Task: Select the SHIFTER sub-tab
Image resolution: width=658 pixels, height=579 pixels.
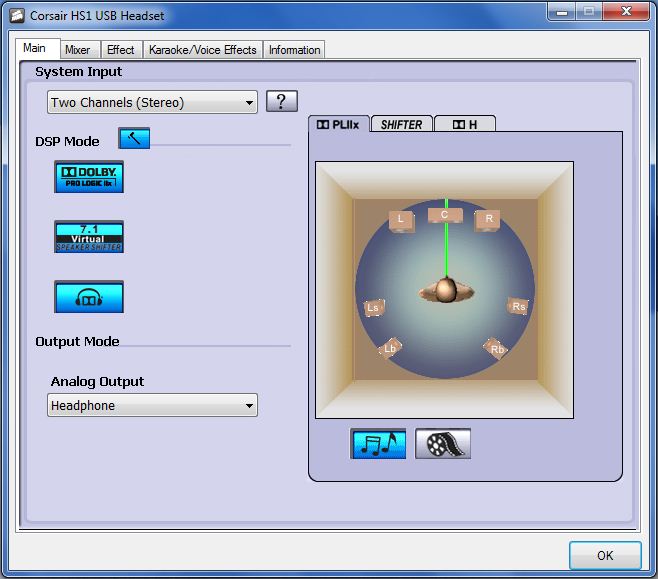Action: pos(402,125)
